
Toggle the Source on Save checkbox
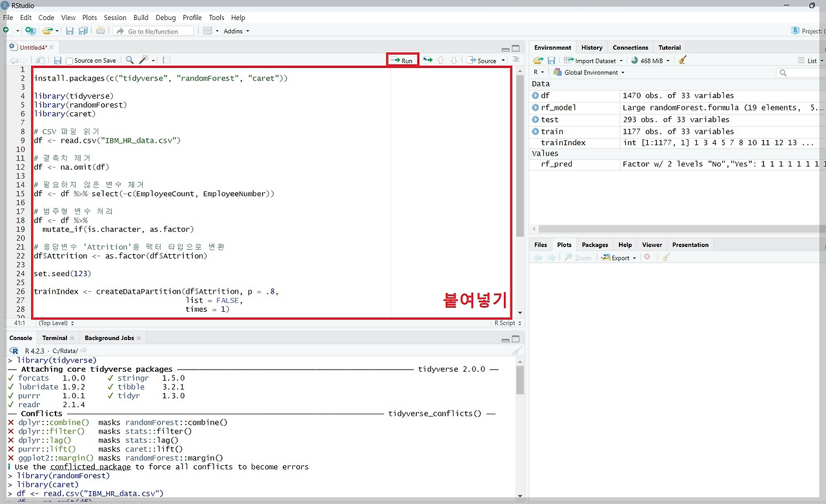70,61
